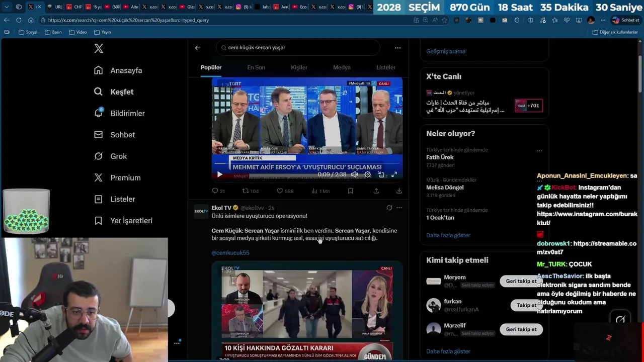644x362 pixels.
Task: Open the live broadcast +701 thumbnail
Action: tap(529, 106)
